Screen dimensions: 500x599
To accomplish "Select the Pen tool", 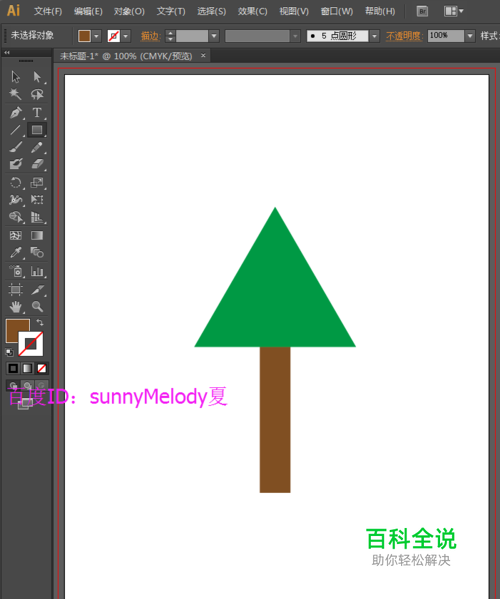I will (x=16, y=112).
